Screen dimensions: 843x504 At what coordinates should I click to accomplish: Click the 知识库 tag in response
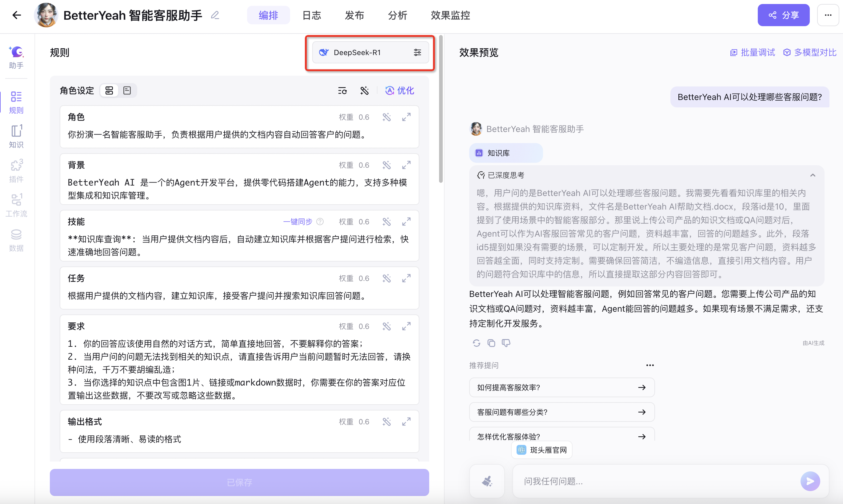(506, 153)
